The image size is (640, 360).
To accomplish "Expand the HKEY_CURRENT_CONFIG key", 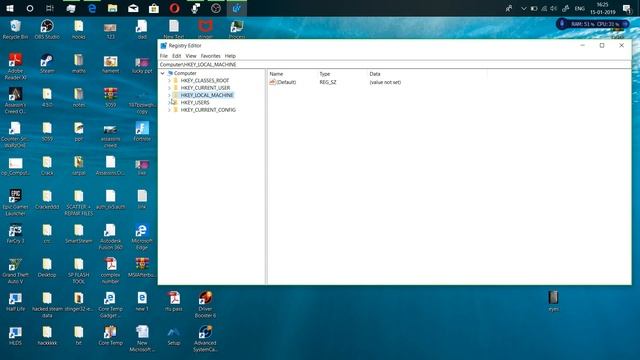I will (x=169, y=110).
